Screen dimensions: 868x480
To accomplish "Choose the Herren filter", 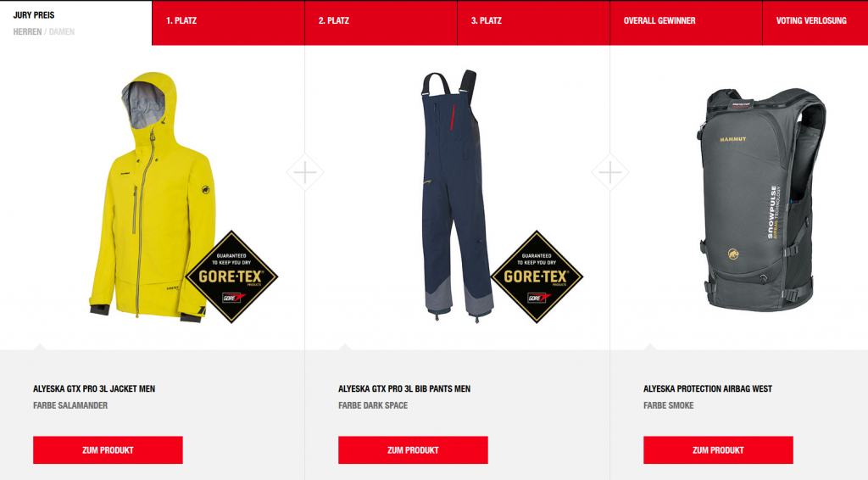I will (27, 31).
